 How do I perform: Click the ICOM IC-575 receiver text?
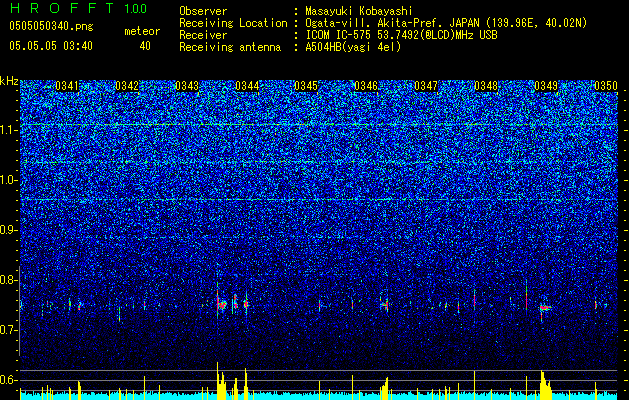pos(401,35)
